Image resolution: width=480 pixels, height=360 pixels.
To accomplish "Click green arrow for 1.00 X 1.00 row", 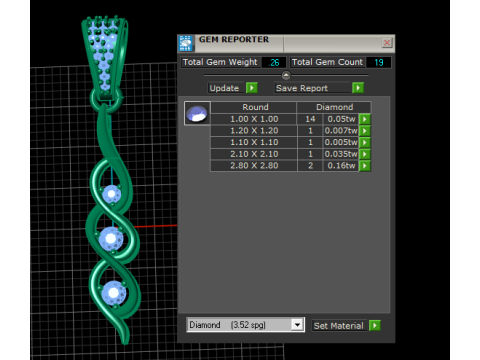I will 365,119.
